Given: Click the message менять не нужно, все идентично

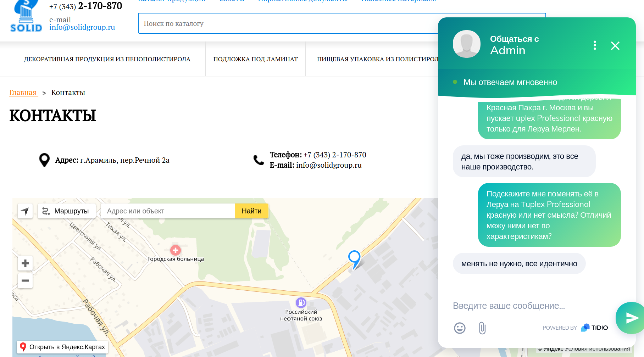Looking at the screenshot, I should (x=519, y=263).
